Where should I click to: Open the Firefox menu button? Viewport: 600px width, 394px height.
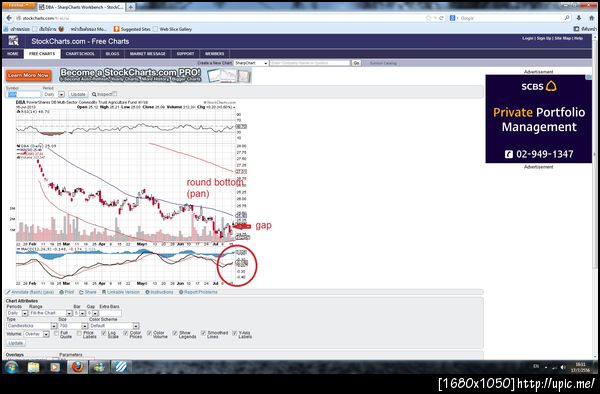(19, 6)
